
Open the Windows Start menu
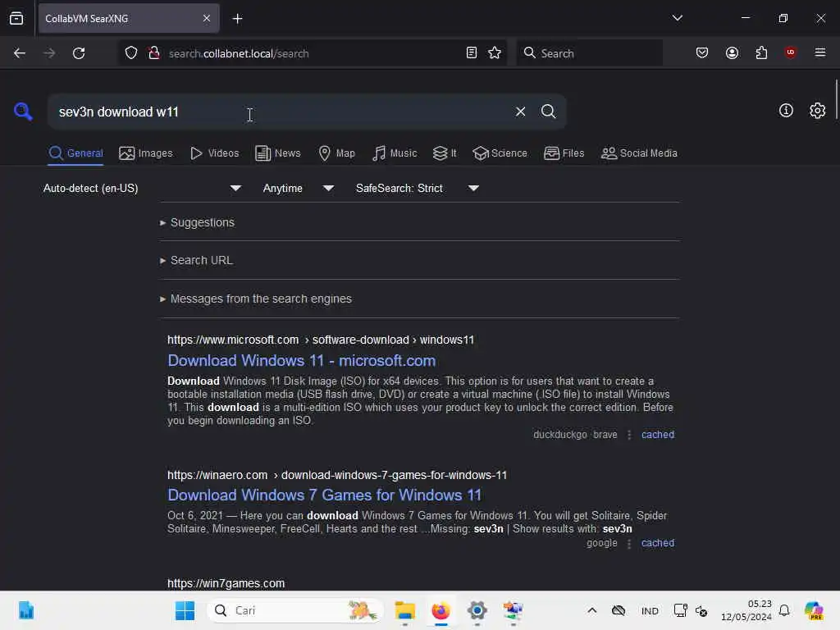185,610
